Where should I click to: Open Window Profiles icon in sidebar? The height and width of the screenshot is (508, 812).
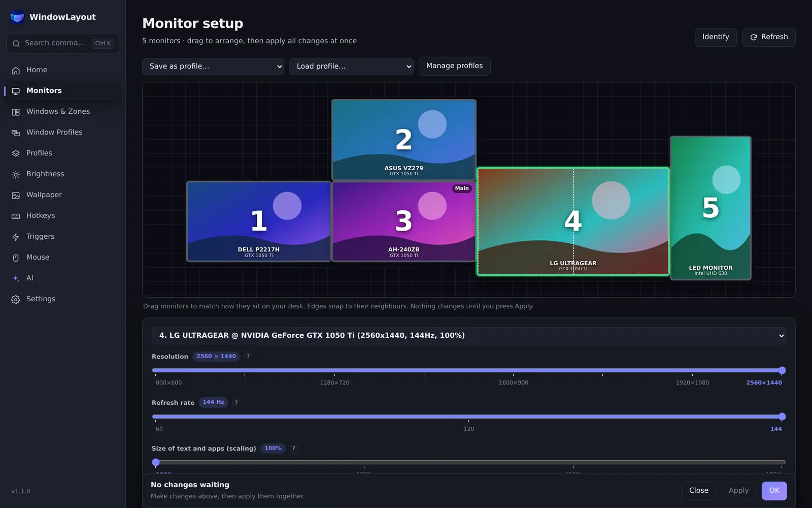(16, 133)
